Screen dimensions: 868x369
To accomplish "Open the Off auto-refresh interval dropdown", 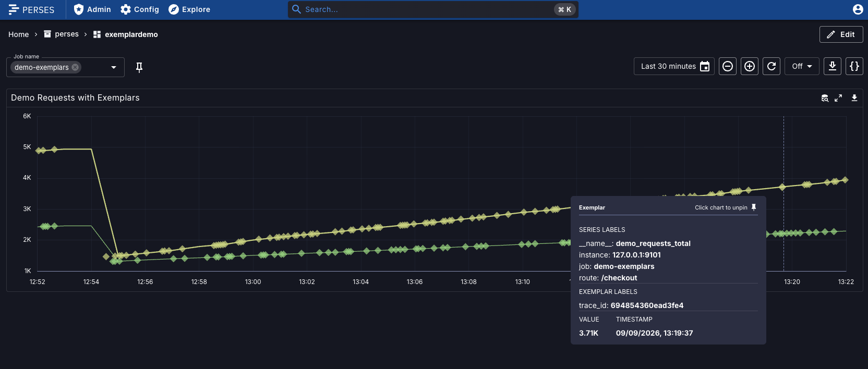I will (x=802, y=66).
